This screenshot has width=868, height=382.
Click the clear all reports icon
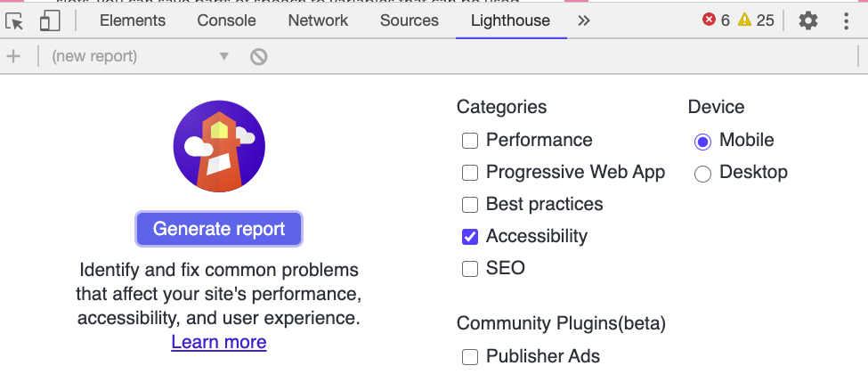(258, 56)
